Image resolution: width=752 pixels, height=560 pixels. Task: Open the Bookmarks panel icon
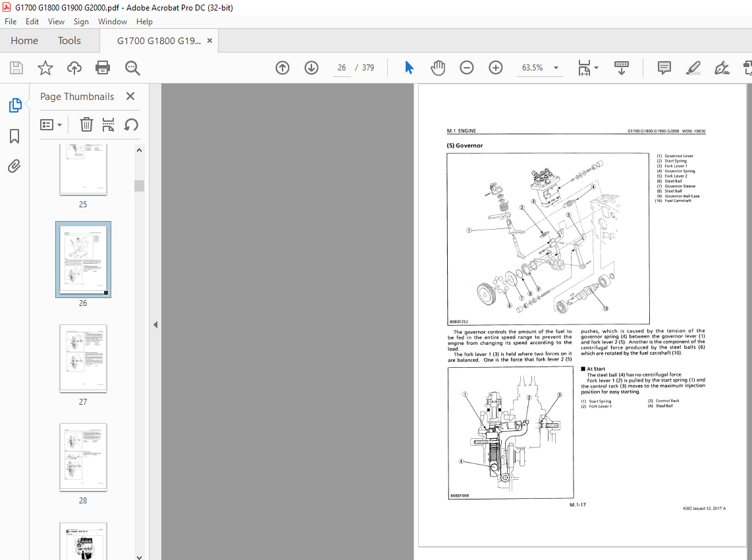click(14, 136)
